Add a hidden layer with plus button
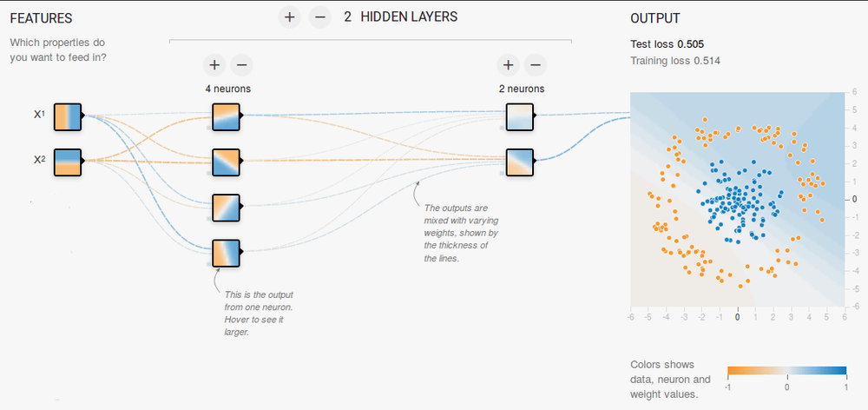Screen dimensions: 868x410 point(289,17)
